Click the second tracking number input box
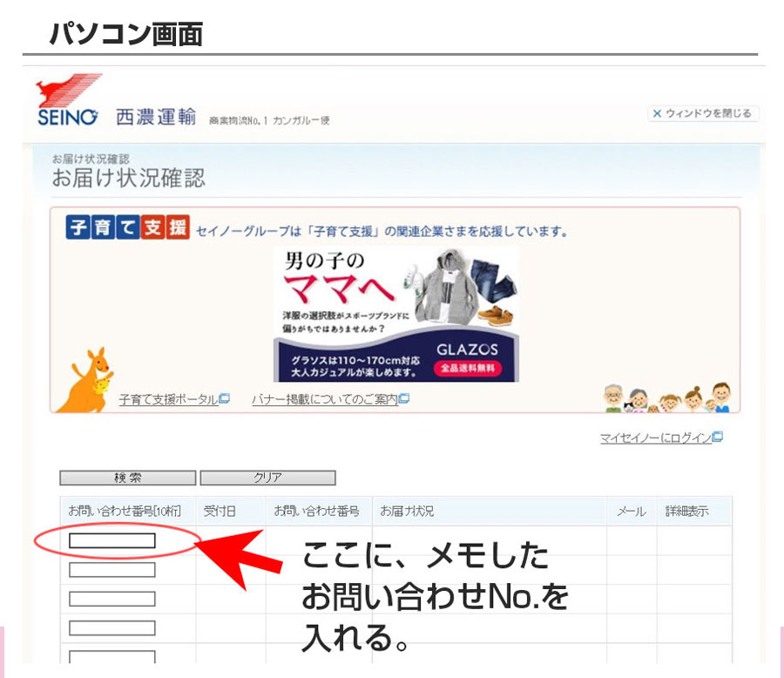Image resolution: width=784 pixels, height=678 pixels. (111, 569)
